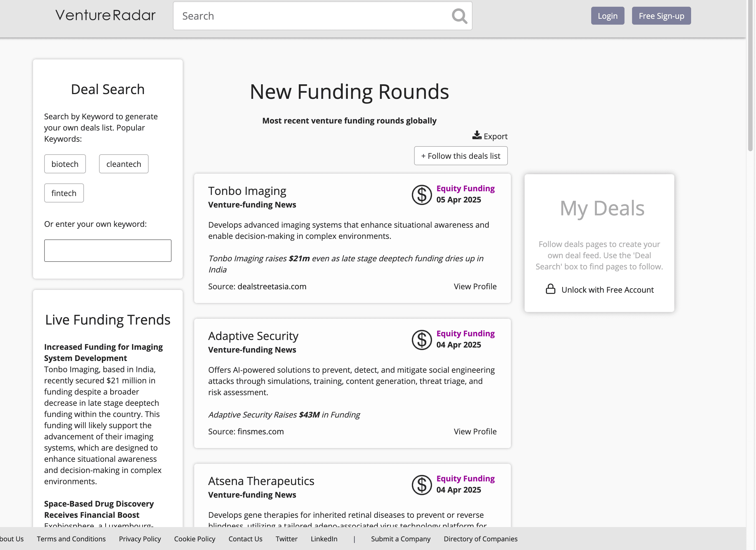756x550 pixels.
Task: Open dealstreetasia.com source link
Action: (x=272, y=286)
